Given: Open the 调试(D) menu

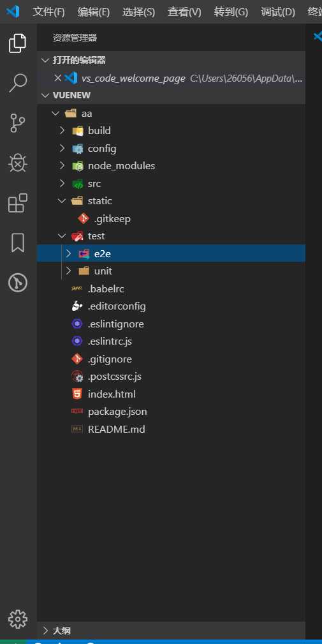Looking at the screenshot, I should click(x=278, y=12).
